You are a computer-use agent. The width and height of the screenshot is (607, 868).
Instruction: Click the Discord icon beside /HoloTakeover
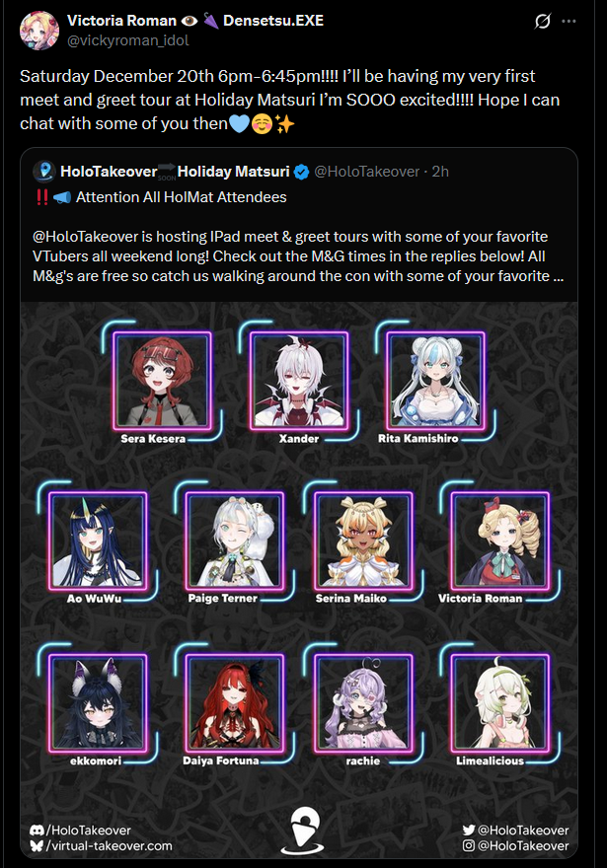[38, 830]
